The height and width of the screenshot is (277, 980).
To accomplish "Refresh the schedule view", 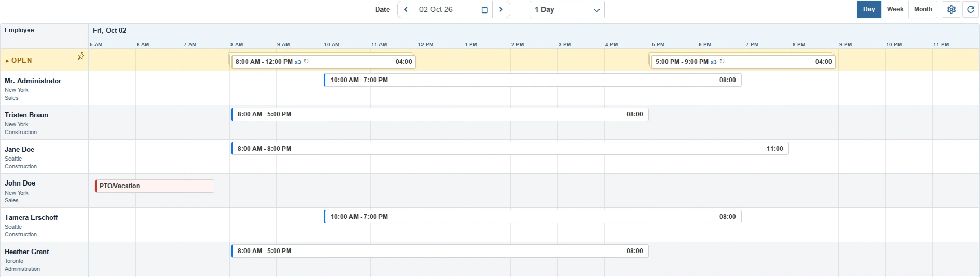I will point(971,9).
